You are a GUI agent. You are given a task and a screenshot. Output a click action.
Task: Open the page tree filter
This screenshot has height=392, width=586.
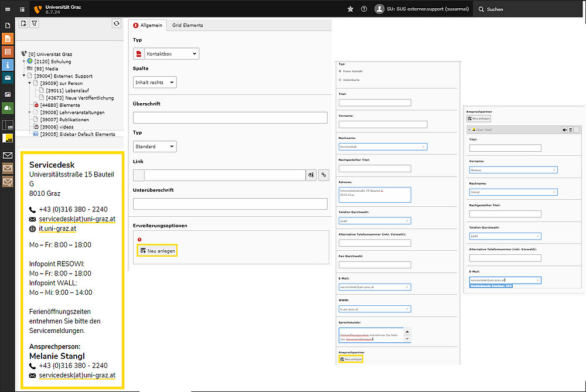pos(34,23)
